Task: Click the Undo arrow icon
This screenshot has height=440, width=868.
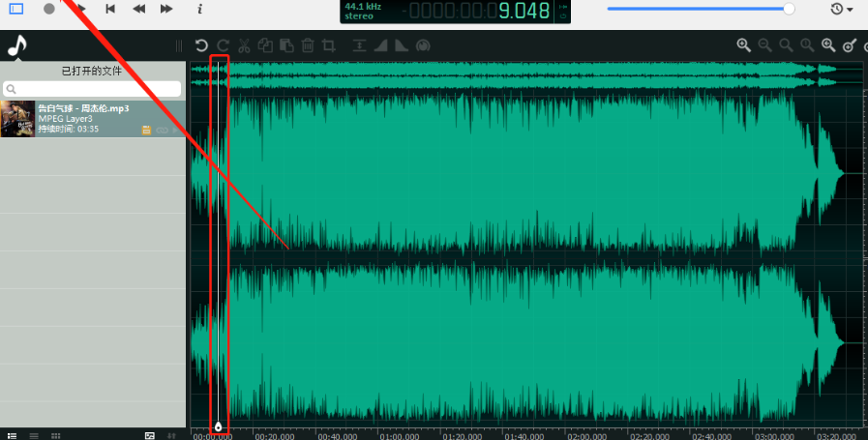Action: click(201, 45)
